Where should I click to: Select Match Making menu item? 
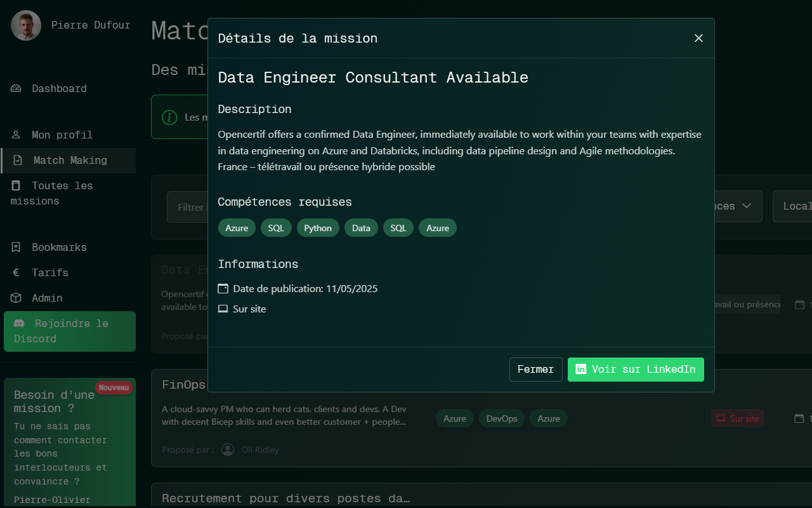click(x=69, y=160)
